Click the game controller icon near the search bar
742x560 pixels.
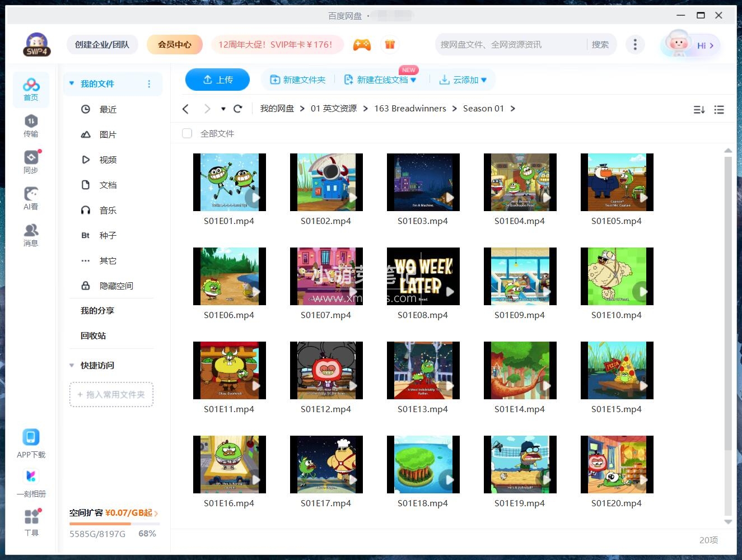(362, 44)
